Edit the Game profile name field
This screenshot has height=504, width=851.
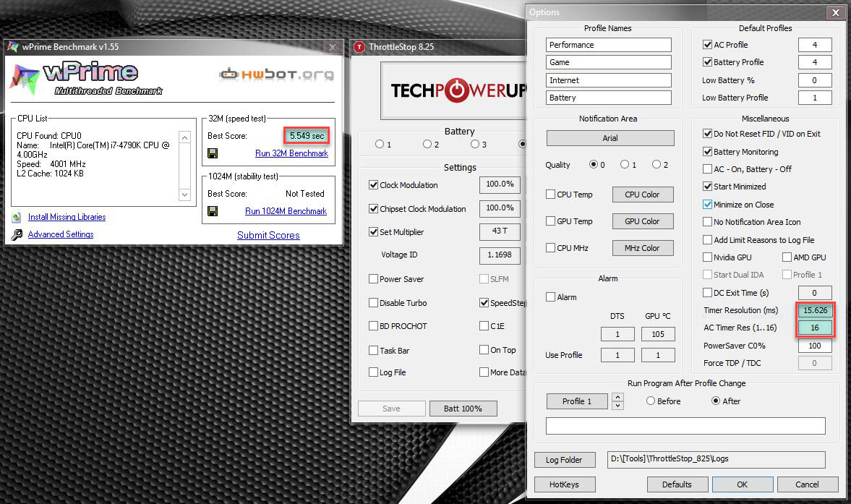(x=608, y=62)
